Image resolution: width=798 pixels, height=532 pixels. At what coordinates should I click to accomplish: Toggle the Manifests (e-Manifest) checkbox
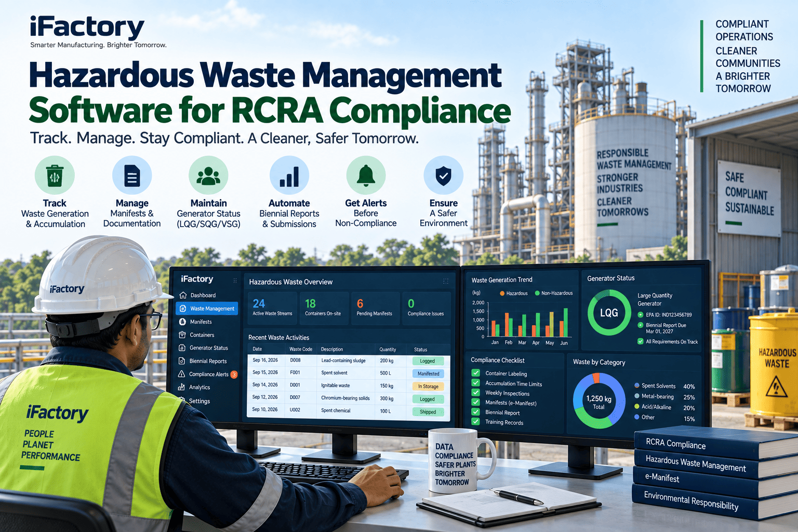(x=475, y=402)
